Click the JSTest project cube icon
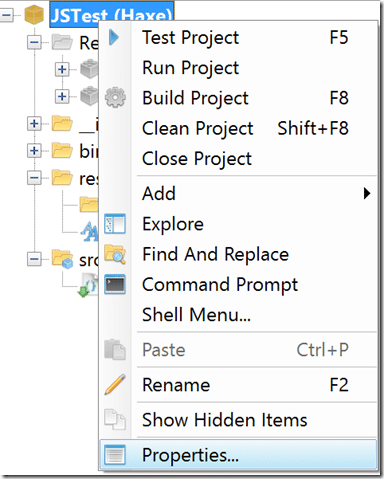Screen dimensions: 384x479 click(x=34, y=15)
